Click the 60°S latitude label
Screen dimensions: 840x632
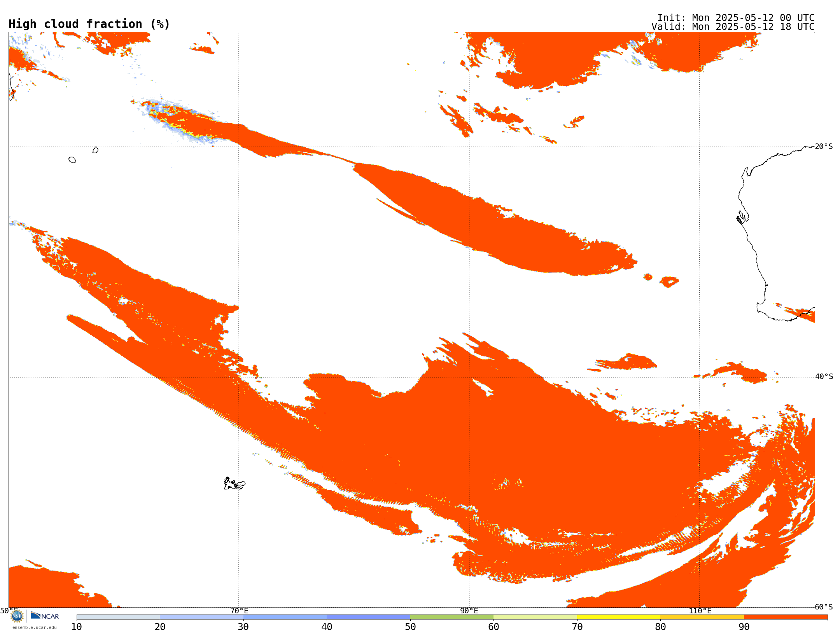pyautogui.click(x=824, y=607)
